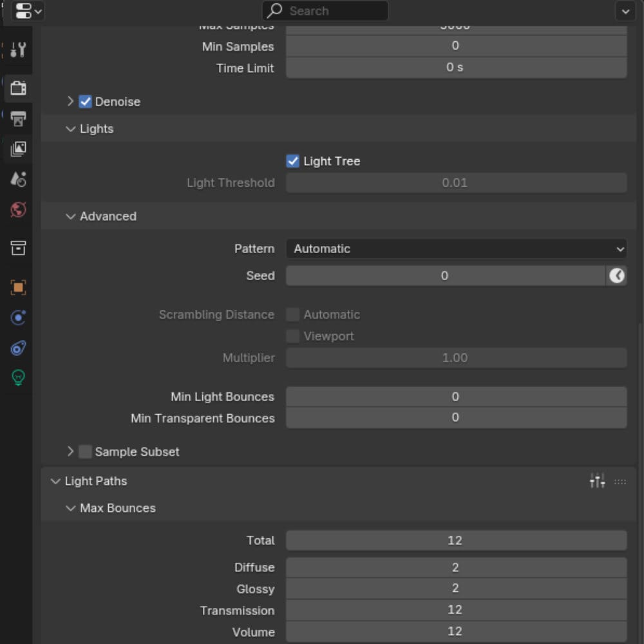
Task: Open the View Layer properties tab
Action: (18, 149)
